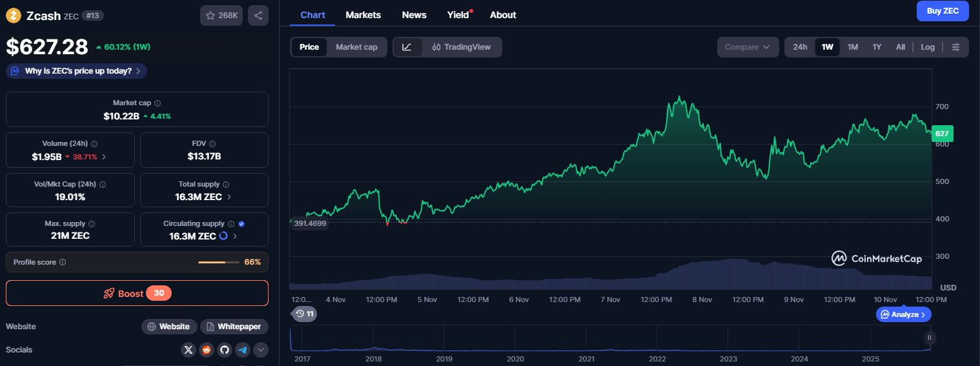Expand Circulating supply details chevron
Image resolution: width=980 pixels, height=366 pixels.
tap(234, 236)
